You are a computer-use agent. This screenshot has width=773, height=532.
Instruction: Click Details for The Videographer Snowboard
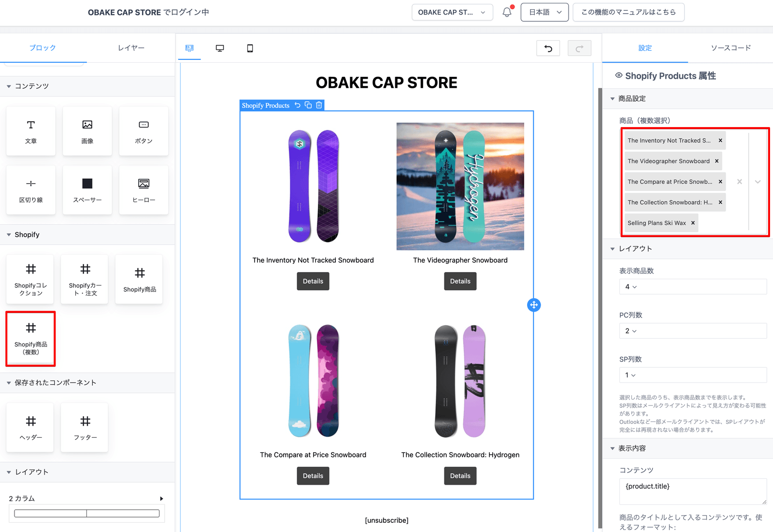460,281
